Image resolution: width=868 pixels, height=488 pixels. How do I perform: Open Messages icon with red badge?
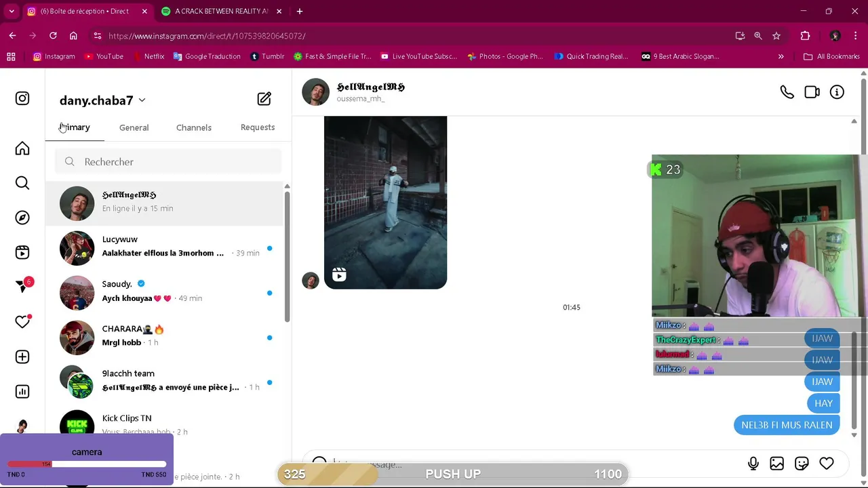[x=22, y=287]
